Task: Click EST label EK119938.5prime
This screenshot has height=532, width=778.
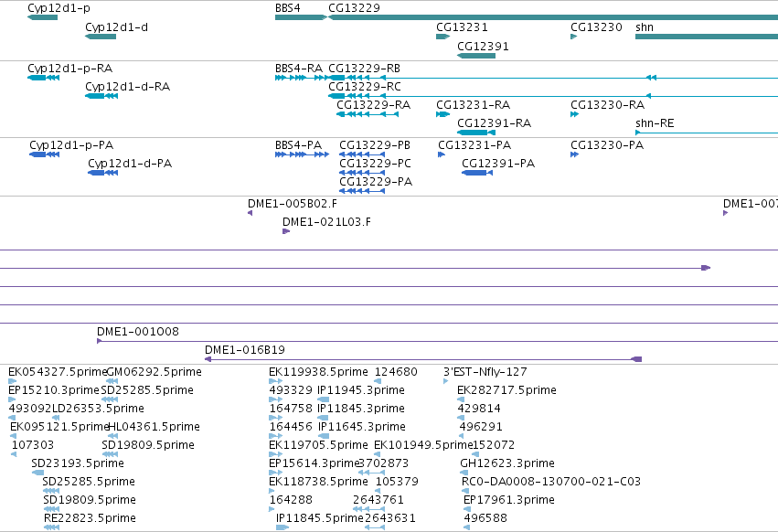Action: click(318, 372)
